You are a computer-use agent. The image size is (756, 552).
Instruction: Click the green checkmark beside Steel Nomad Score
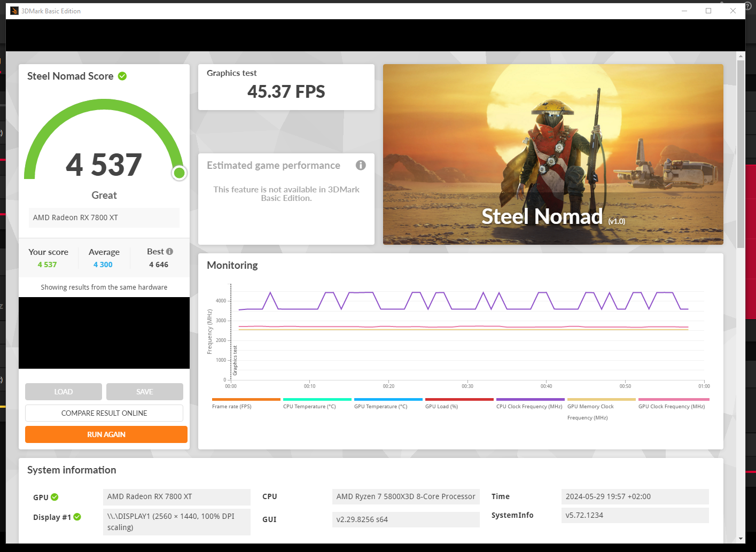tap(122, 76)
